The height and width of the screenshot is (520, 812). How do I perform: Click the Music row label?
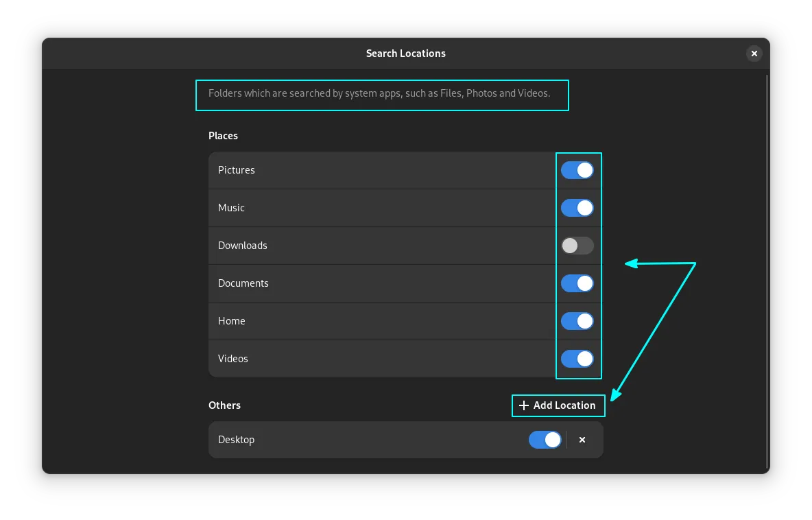231,208
